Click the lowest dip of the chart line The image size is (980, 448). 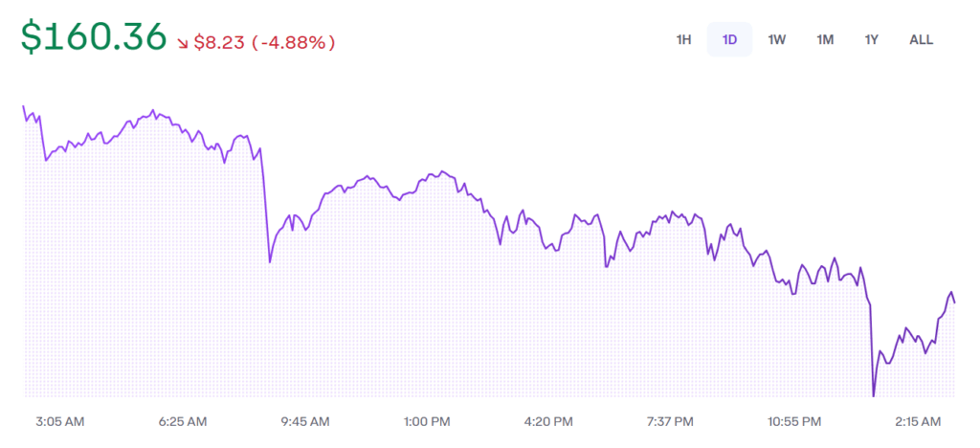click(873, 394)
